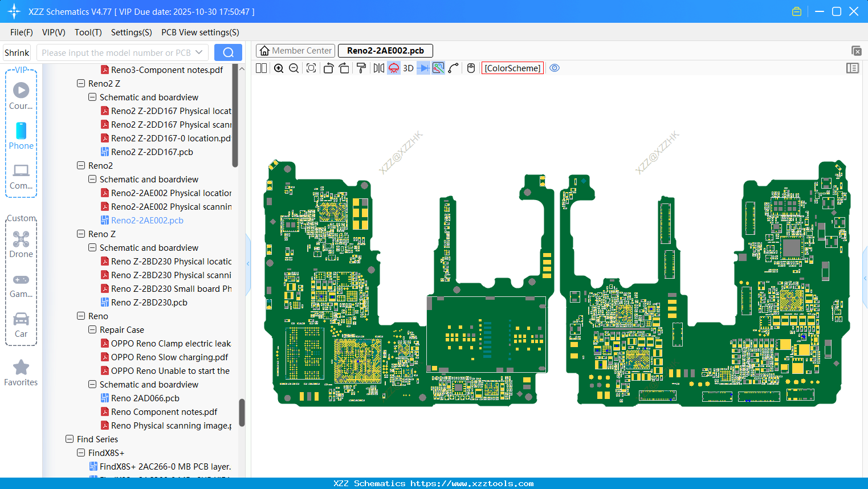Screen dimensions: 868x489
Task: Collapse the Reno2 Z tree node
Action: (81, 84)
